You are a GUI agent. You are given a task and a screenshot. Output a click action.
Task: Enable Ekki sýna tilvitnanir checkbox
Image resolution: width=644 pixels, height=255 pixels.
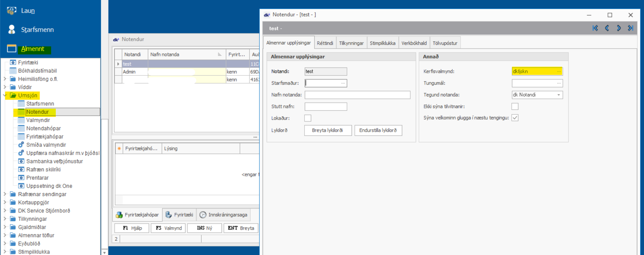[x=515, y=106]
